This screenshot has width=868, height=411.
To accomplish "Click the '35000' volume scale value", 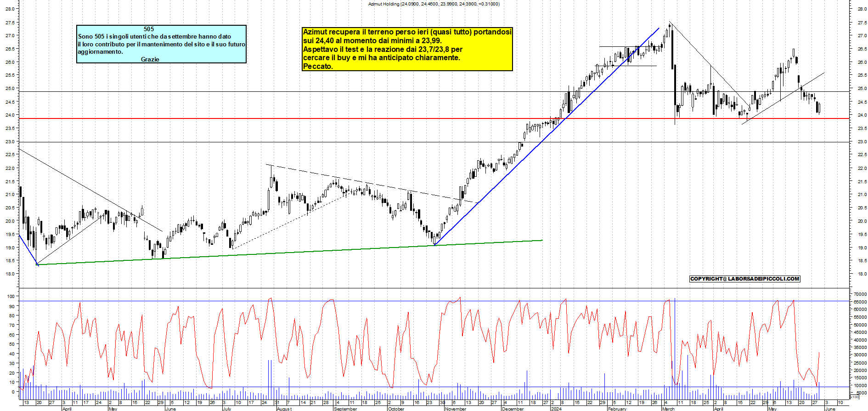I will [860, 347].
